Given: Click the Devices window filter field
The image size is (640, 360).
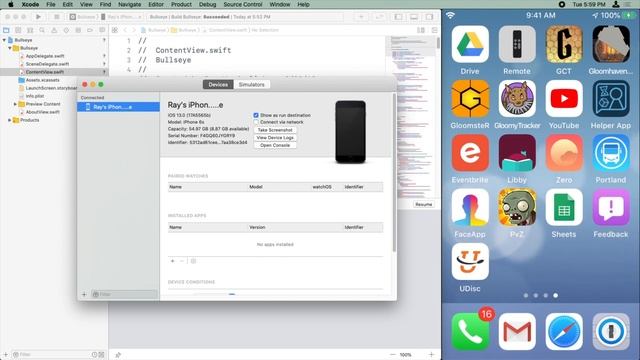Looking at the screenshot, I should coord(124,294).
